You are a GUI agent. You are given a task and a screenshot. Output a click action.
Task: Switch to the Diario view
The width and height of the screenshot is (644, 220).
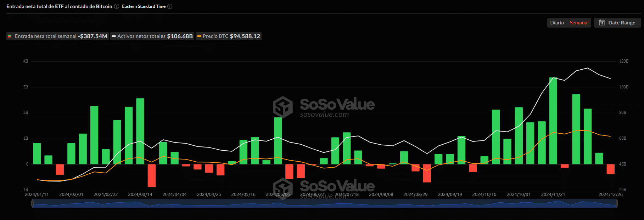(557, 23)
